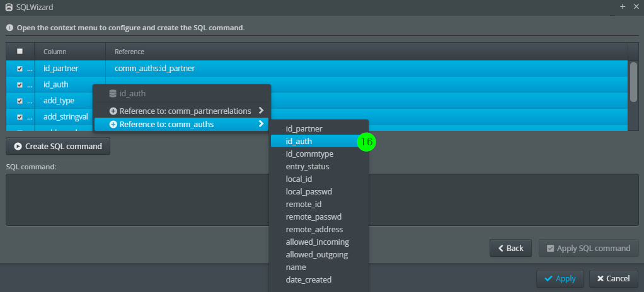The height and width of the screenshot is (292, 644).
Task: Click the Reference header of the table
Action: 366,52
